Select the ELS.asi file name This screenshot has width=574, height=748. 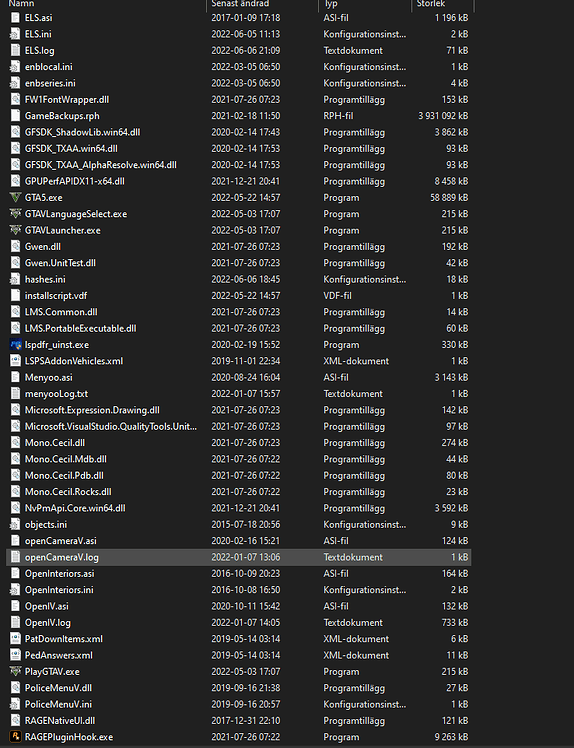39,18
